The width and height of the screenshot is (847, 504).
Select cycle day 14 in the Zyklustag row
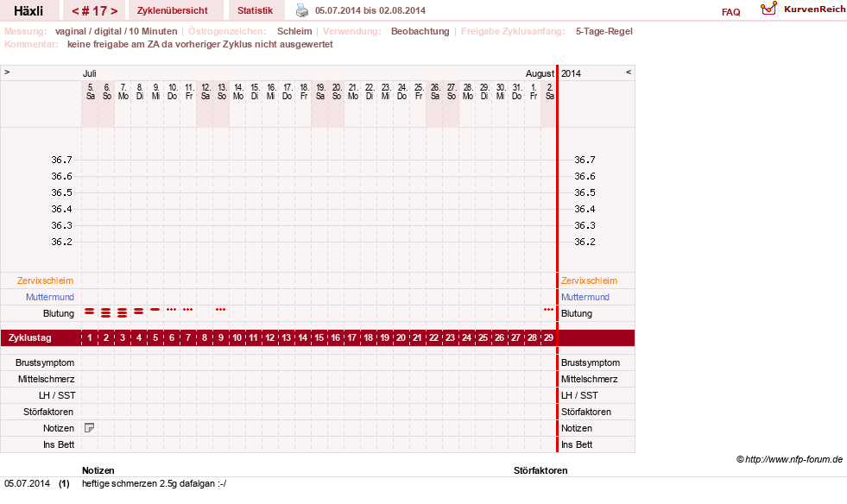click(302, 337)
